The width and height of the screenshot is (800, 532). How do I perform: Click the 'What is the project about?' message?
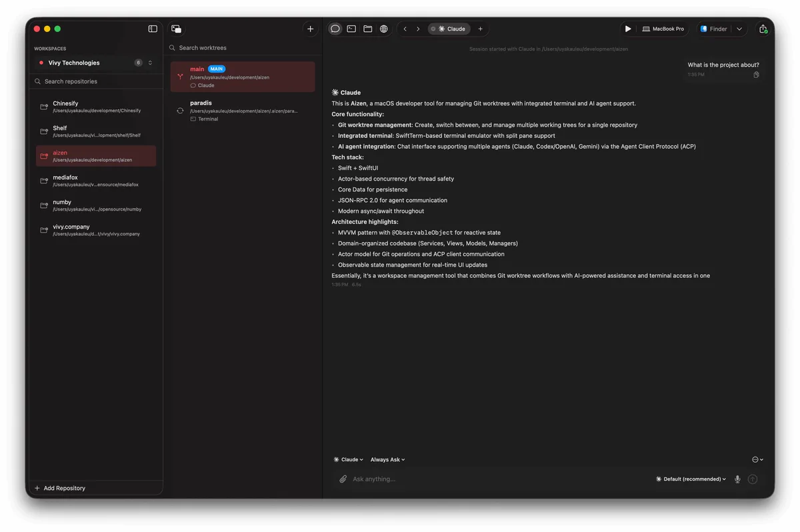[x=723, y=65]
